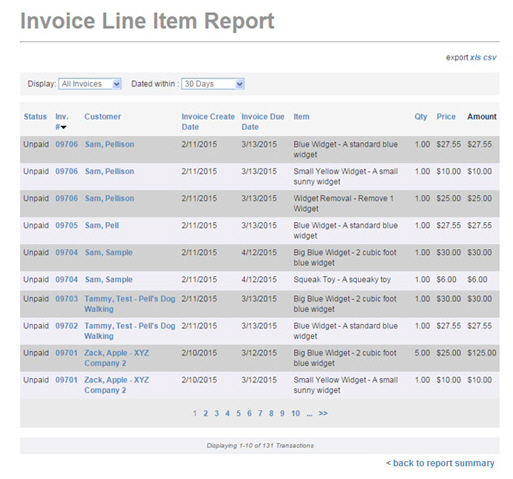The image size is (513, 479).
Task: Click the Invoice Line Item Report heading
Action: coord(147,21)
